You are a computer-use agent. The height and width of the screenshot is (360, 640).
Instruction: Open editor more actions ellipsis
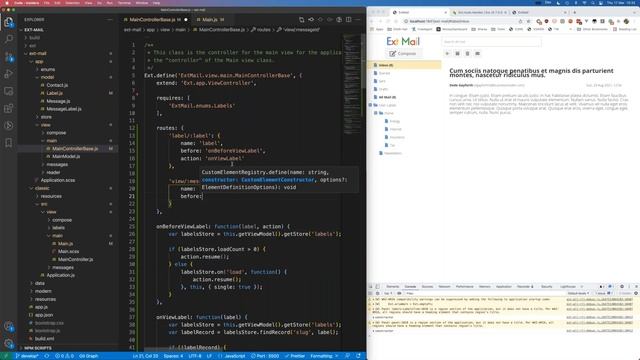tap(358, 20)
